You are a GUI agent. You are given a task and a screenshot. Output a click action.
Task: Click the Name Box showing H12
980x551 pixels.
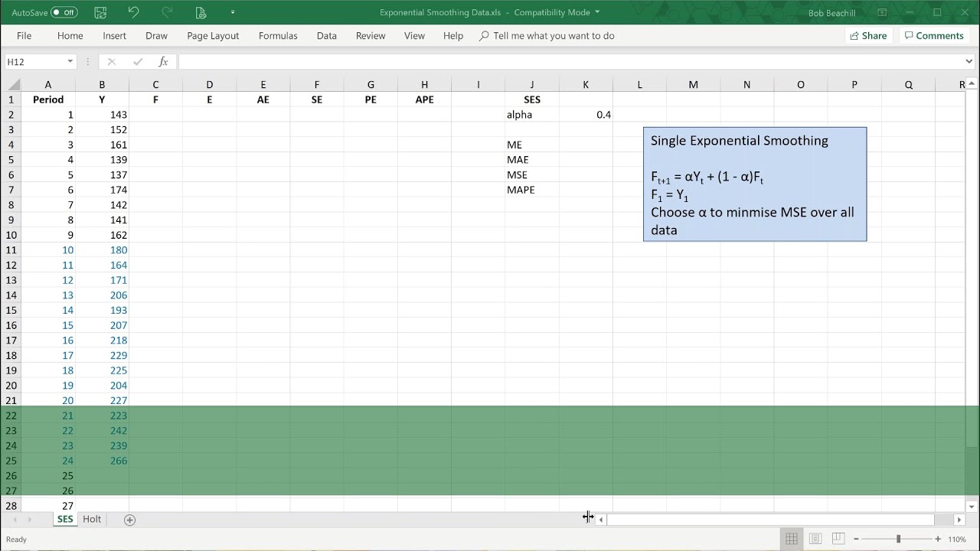click(35, 61)
